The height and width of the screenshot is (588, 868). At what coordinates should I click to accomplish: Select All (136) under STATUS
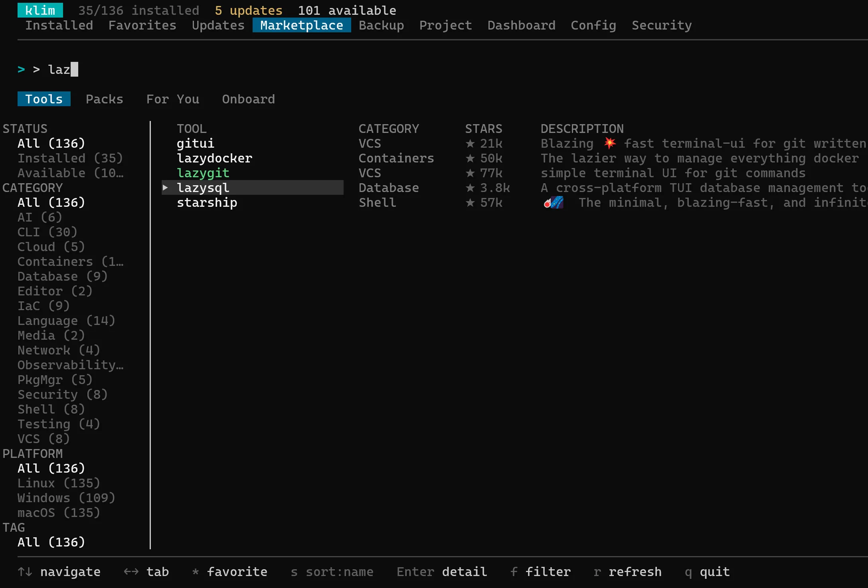click(x=51, y=144)
